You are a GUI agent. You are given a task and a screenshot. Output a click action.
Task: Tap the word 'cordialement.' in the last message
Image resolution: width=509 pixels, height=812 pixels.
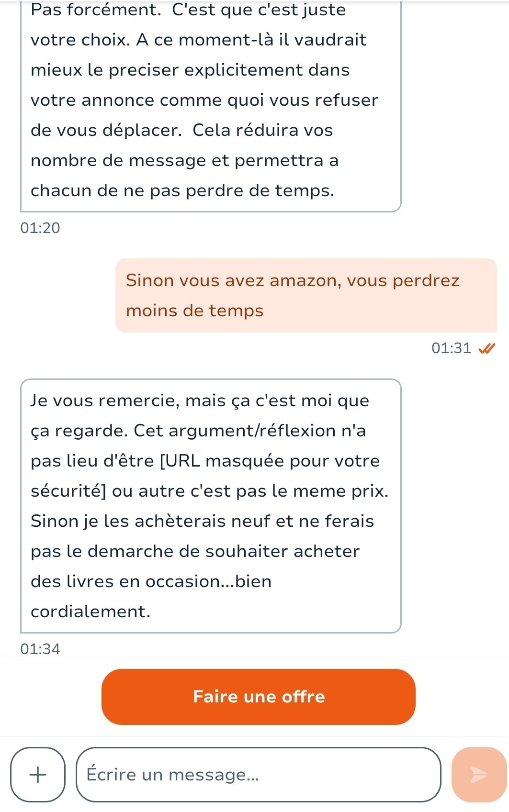click(x=90, y=612)
